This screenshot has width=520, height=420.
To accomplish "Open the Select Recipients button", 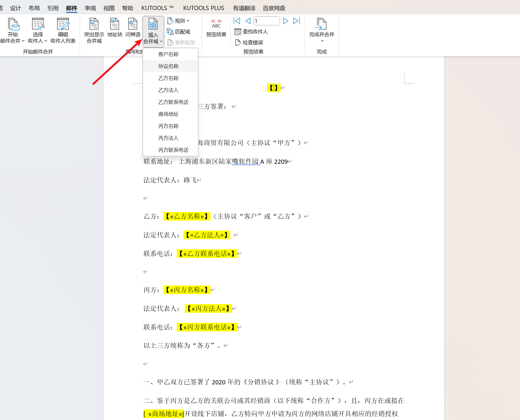I will [38, 31].
